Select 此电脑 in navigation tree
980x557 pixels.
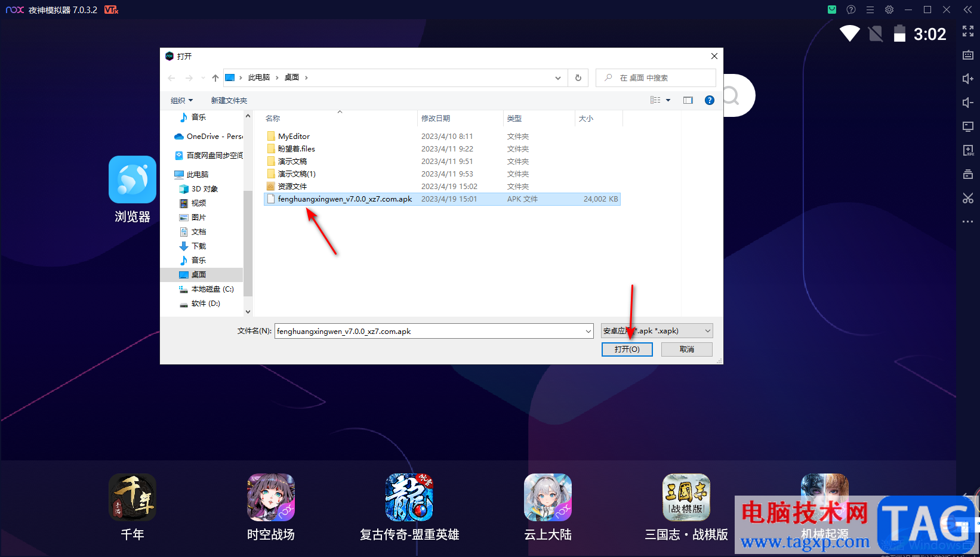tap(192, 175)
